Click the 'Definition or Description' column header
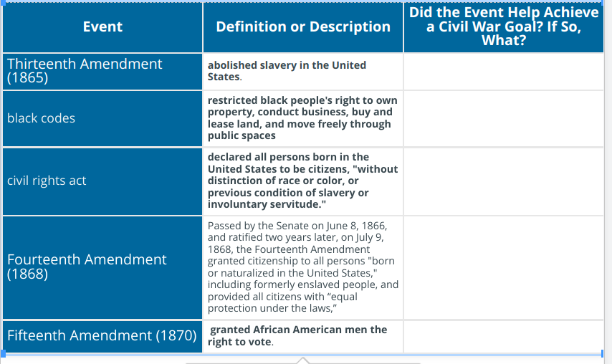The height and width of the screenshot is (364, 612). tap(303, 27)
